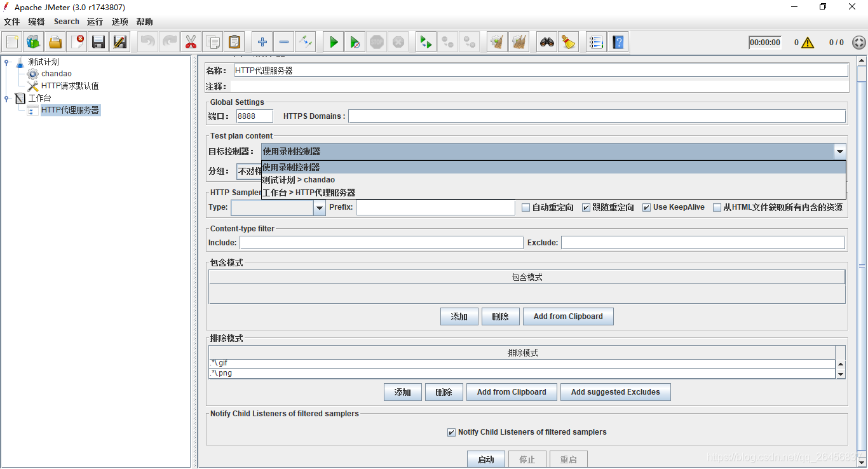Expand all tree nodes with plus icon
This screenshot has width=868, height=469.
coord(262,43)
